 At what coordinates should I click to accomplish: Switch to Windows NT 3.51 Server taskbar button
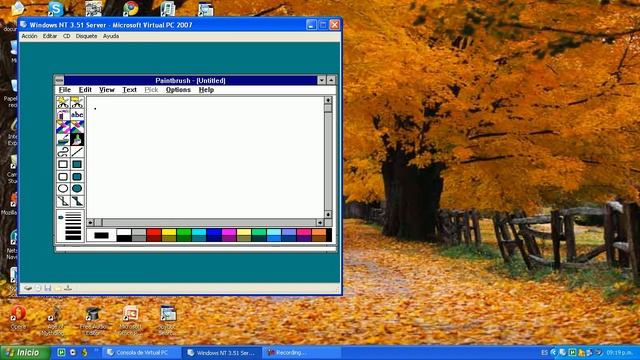[221, 353]
